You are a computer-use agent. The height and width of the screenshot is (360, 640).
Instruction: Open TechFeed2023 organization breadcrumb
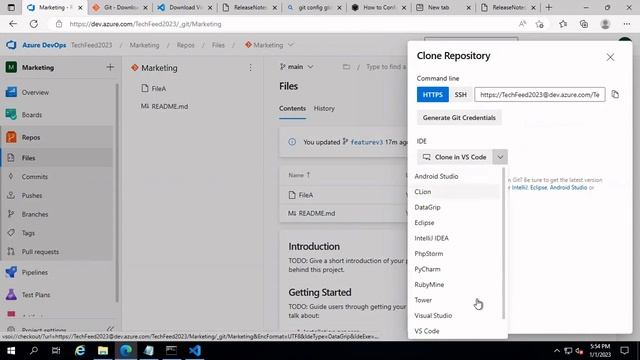(91, 45)
